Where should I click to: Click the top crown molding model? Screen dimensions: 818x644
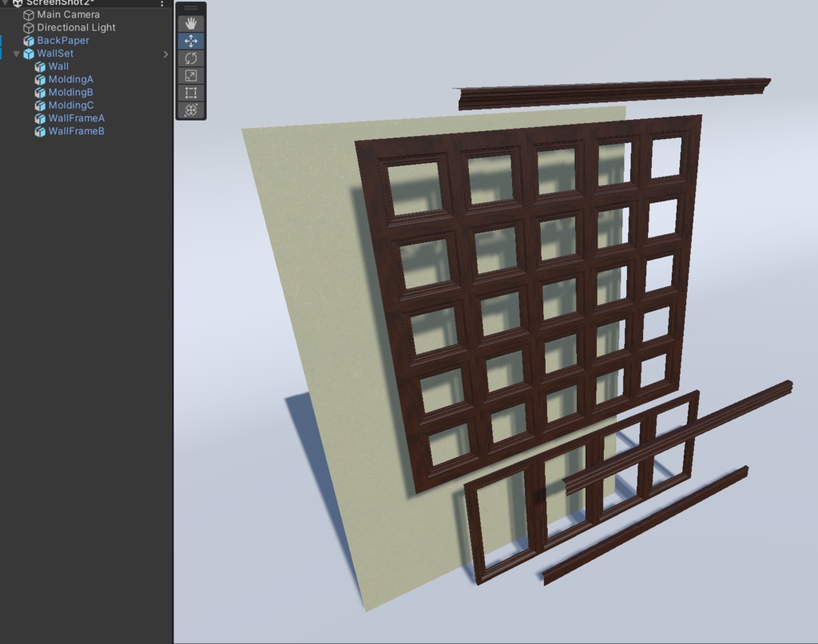click(x=611, y=94)
